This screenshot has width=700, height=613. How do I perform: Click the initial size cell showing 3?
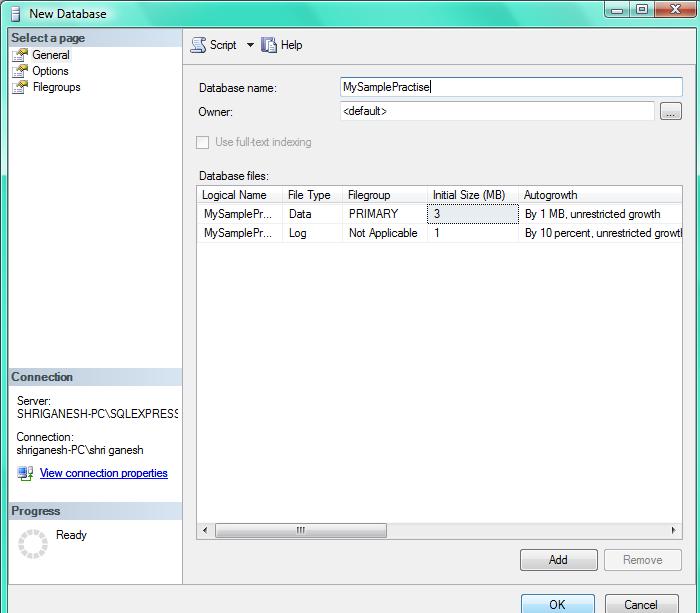pyautogui.click(x=473, y=214)
